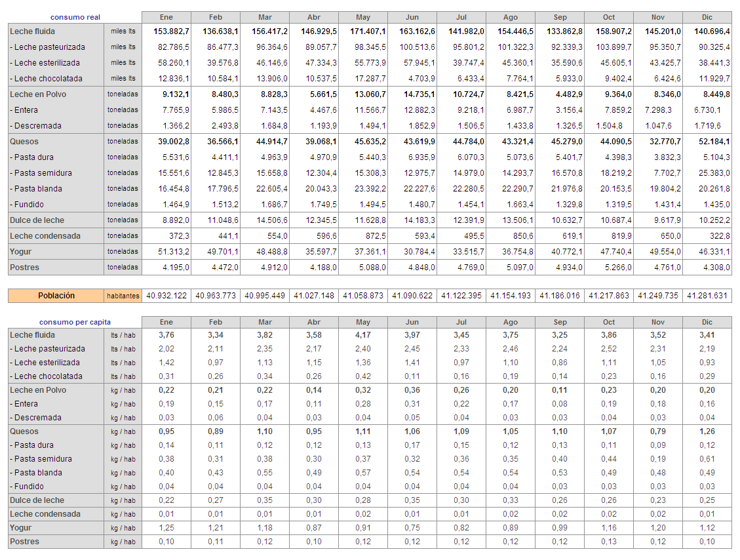Select the 'Dic' column header in consumo real
This screenshot has width=740, height=560.
point(707,17)
